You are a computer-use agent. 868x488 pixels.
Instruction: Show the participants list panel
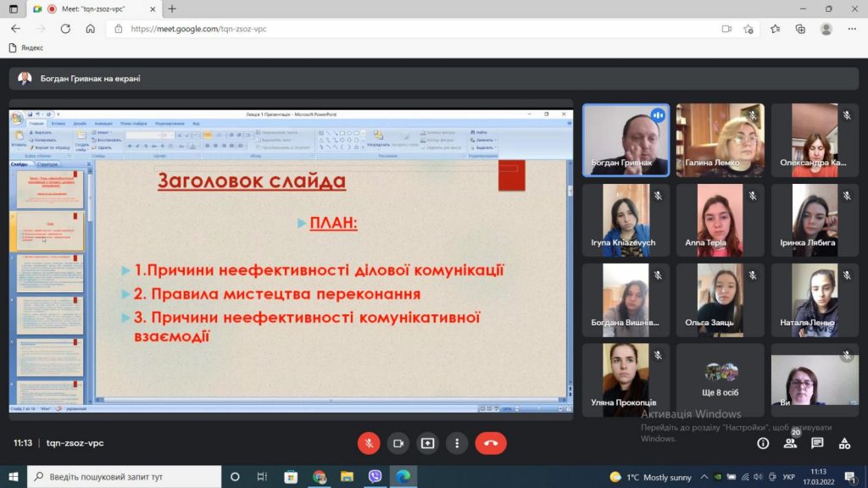[790, 443]
